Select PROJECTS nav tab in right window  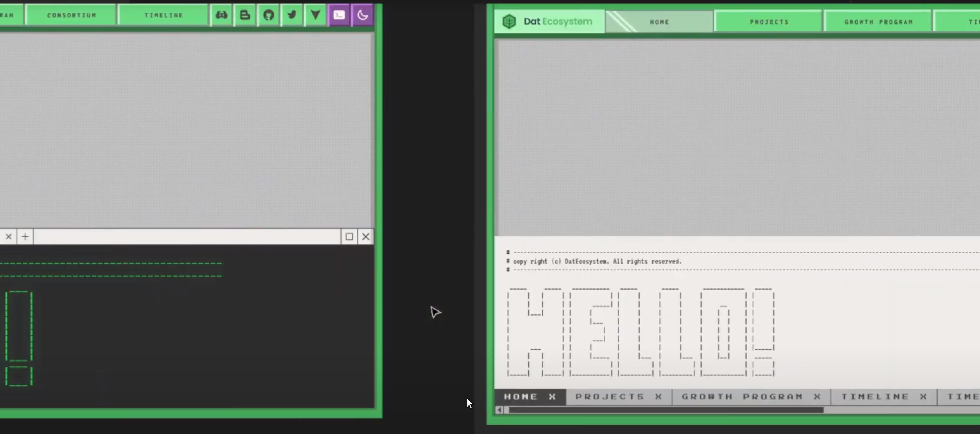point(769,22)
